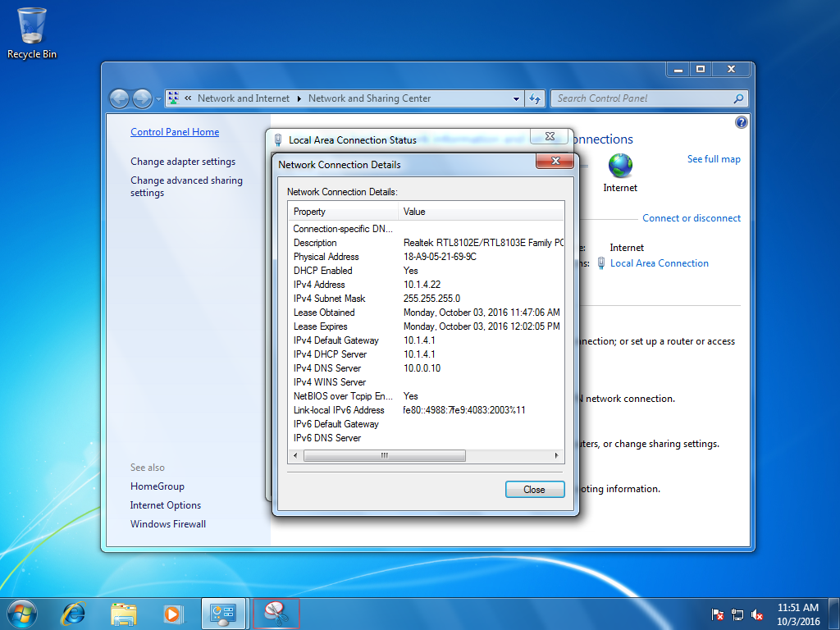Click the Value column header

click(481, 212)
